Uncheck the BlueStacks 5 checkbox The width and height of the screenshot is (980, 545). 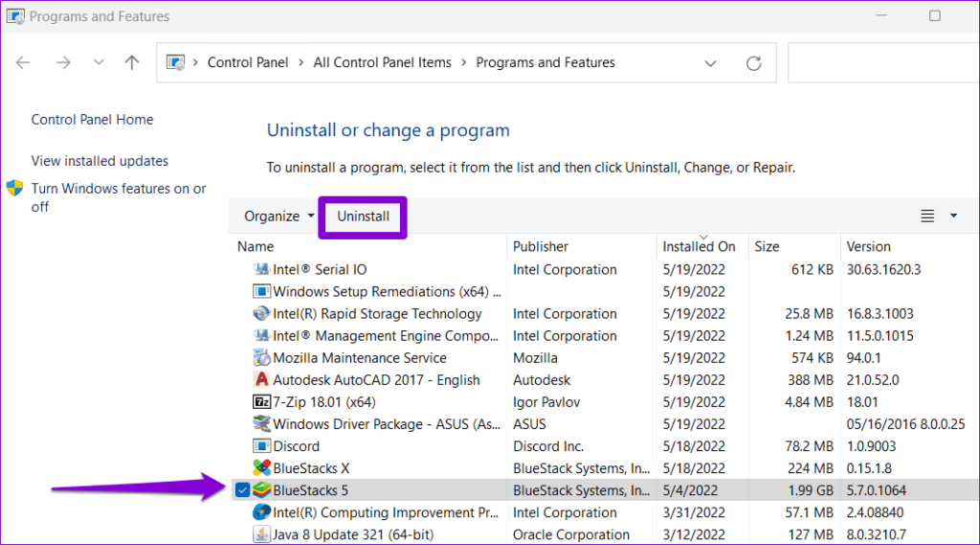coord(242,490)
